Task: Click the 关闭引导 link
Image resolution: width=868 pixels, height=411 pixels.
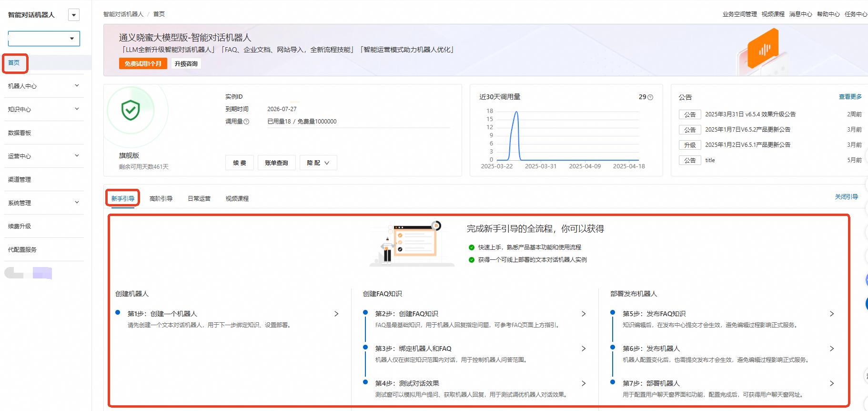Action: point(846,197)
